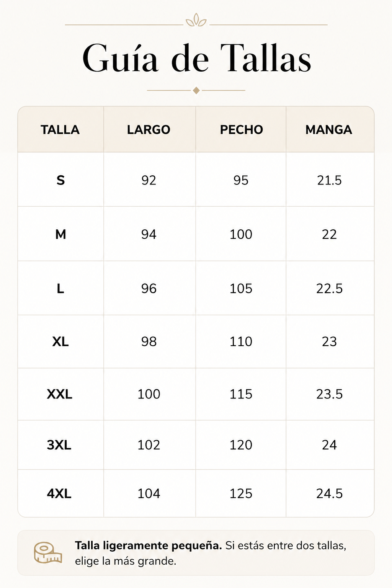Click the 102 length value for 3XL

coord(149,445)
